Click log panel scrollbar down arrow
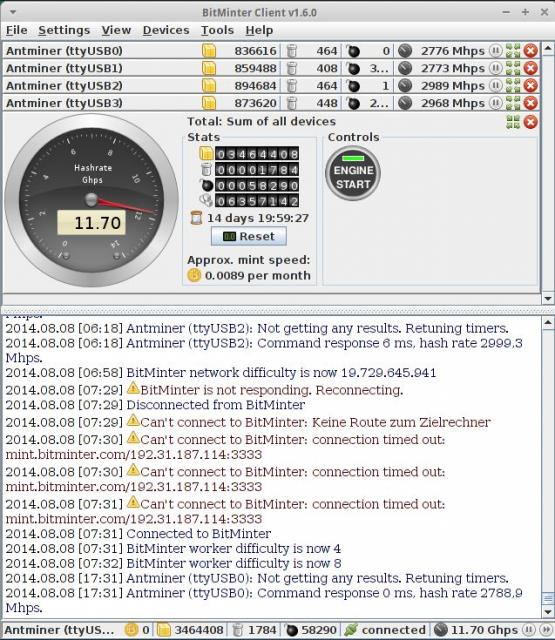 pyautogui.click(x=548, y=612)
